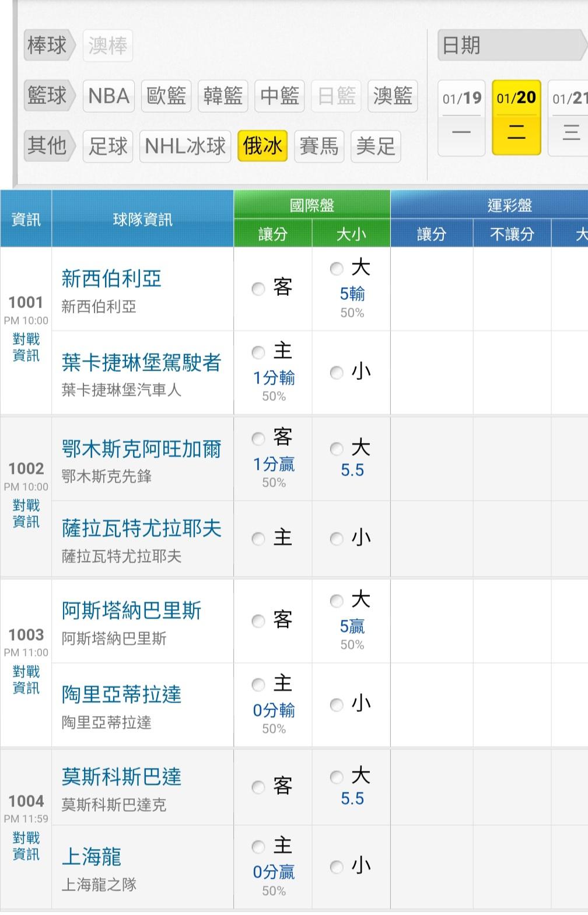Open 對戰資訊 link for game 1001

pos(26,347)
